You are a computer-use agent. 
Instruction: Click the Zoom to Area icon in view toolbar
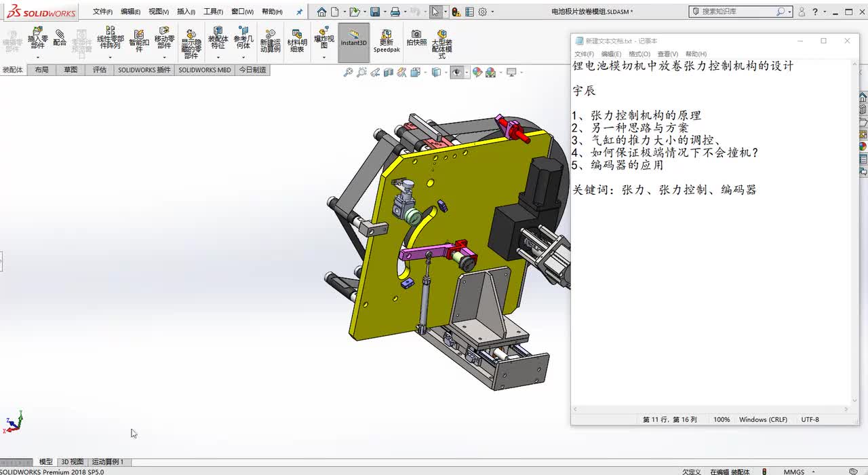point(361,72)
